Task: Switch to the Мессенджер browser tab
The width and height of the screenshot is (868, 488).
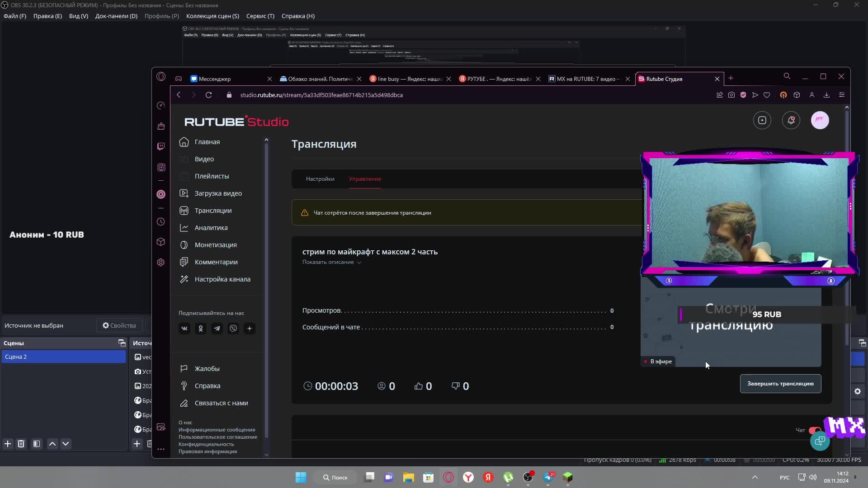Action: click(x=231, y=79)
